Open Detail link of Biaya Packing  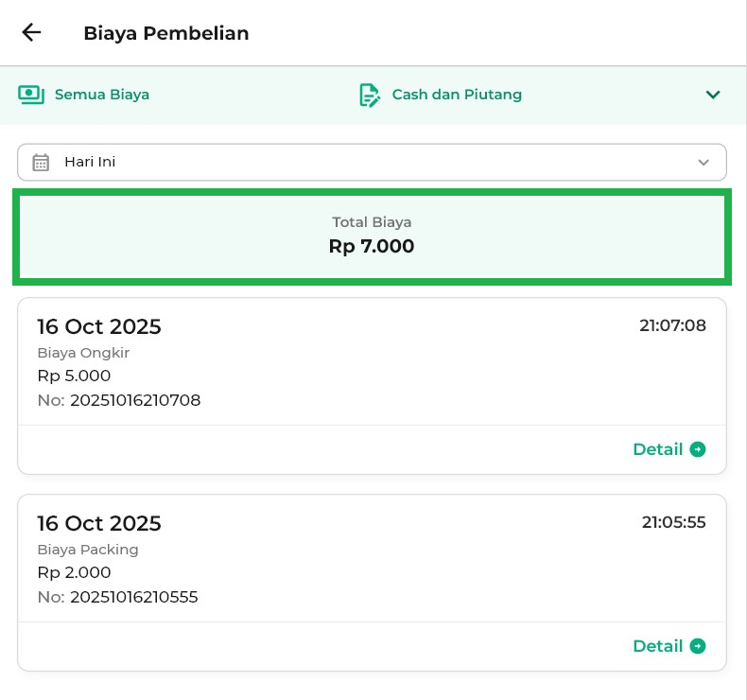click(658, 646)
